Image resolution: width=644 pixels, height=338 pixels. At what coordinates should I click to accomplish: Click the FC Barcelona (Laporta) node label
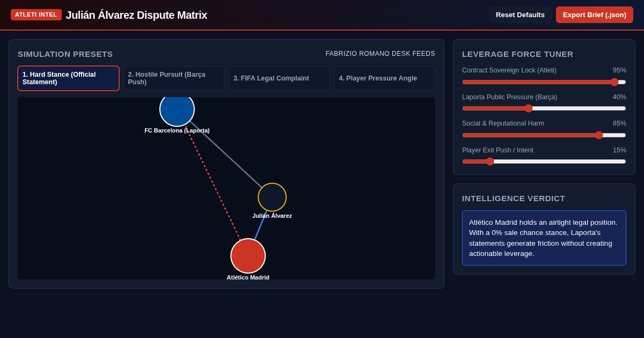(177, 130)
